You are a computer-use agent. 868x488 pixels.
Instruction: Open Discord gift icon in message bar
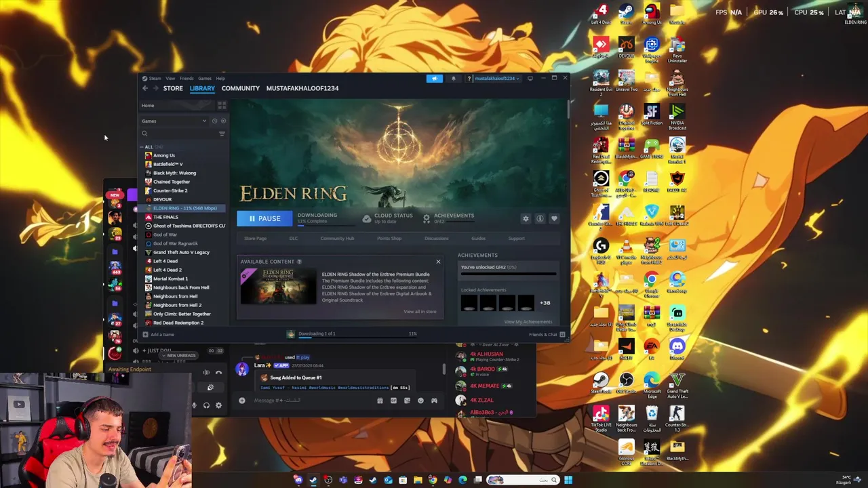pyautogui.click(x=380, y=401)
